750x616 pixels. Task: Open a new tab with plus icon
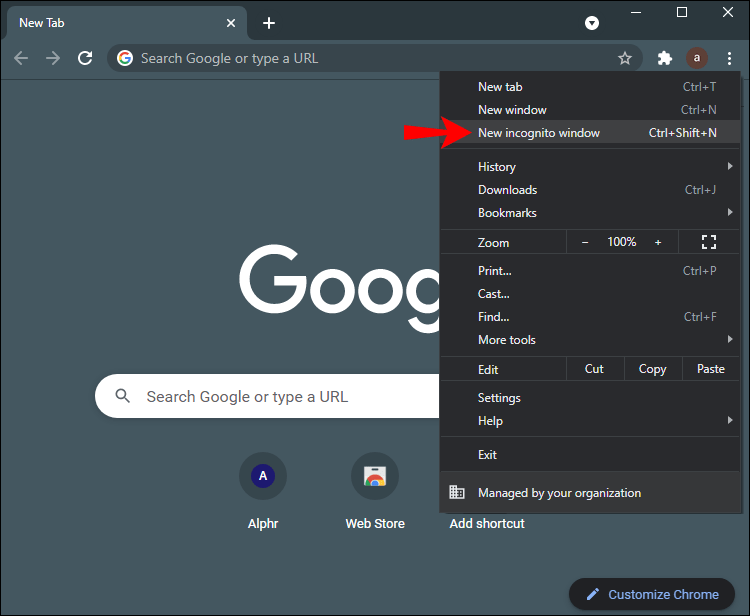click(269, 23)
